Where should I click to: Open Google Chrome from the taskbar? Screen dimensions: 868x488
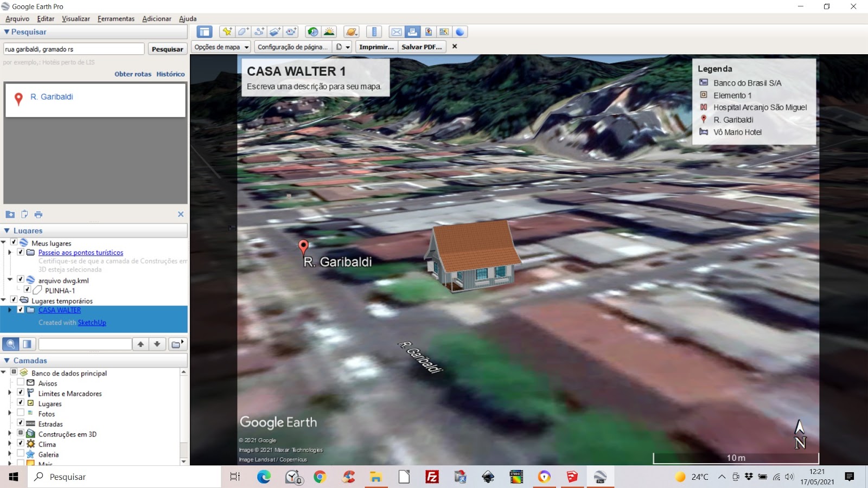coord(320,477)
